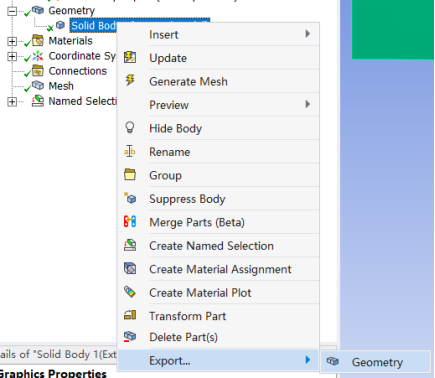Select the Materials tree item label

click(x=70, y=41)
